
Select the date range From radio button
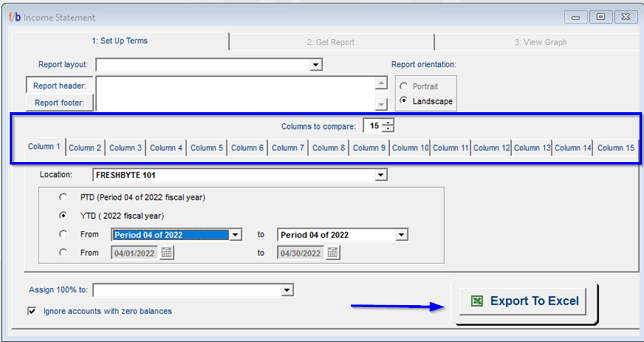point(63,252)
